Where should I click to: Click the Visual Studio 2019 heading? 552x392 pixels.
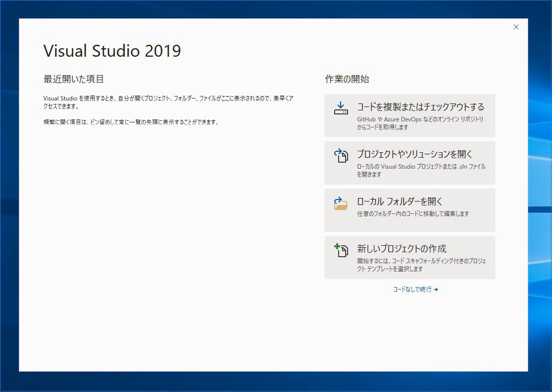click(x=112, y=51)
